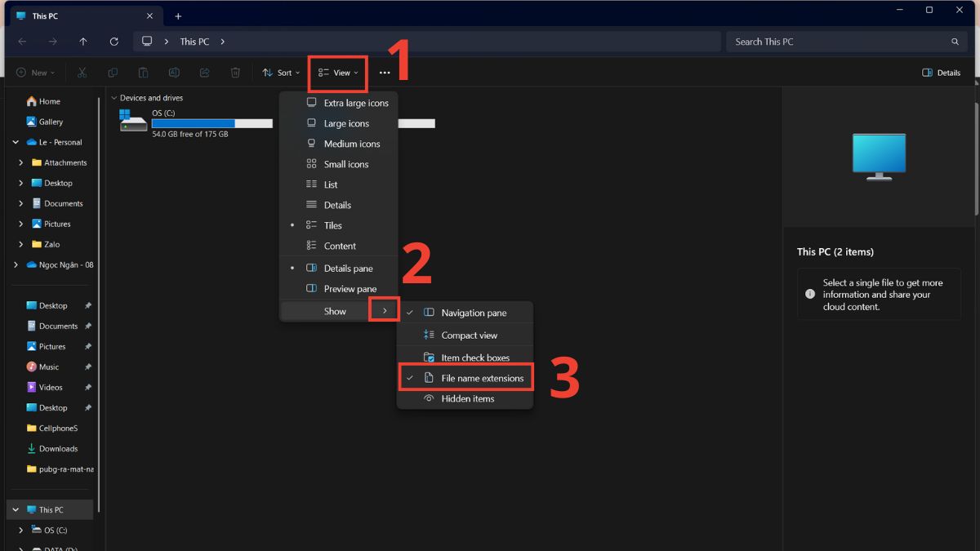Collapse This PC tree node
The image size is (980, 551).
(x=16, y=509)
